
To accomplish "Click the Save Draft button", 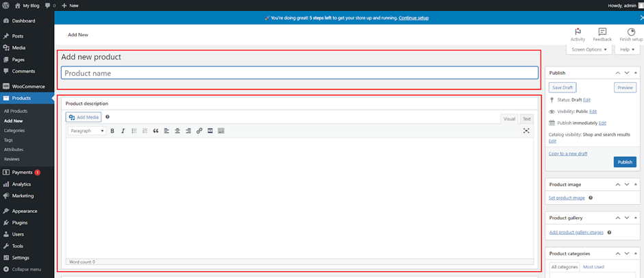I will point(562,88).
